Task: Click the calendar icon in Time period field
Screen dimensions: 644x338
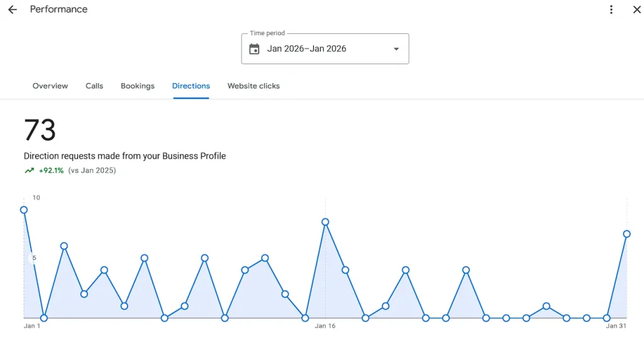Action: point(254,49)
